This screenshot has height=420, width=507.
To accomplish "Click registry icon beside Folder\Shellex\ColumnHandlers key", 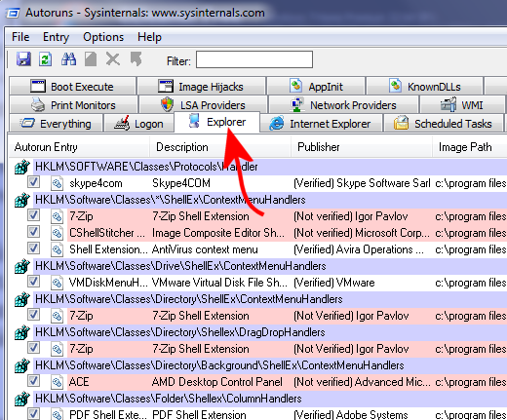I will (x=22, y=399).
